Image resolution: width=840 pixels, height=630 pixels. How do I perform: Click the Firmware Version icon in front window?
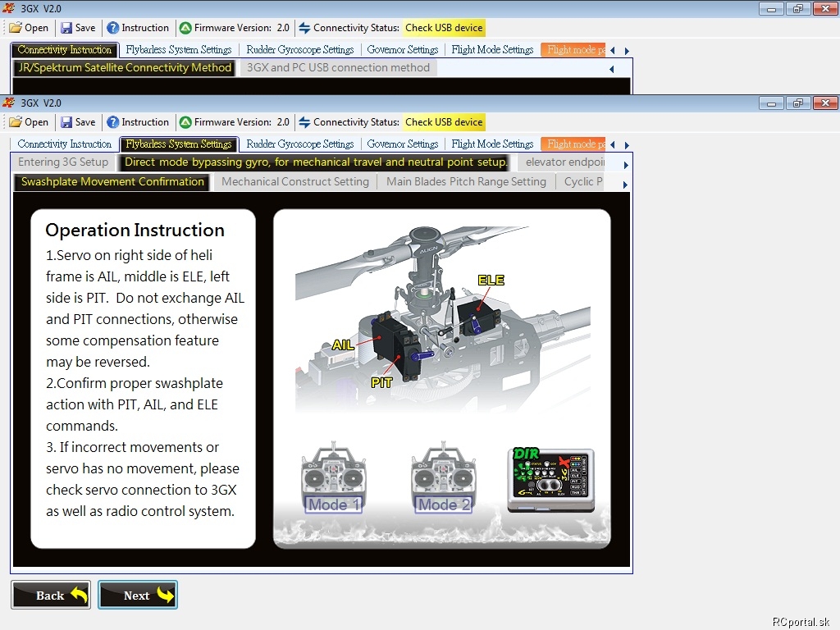[x=185, y=122]
